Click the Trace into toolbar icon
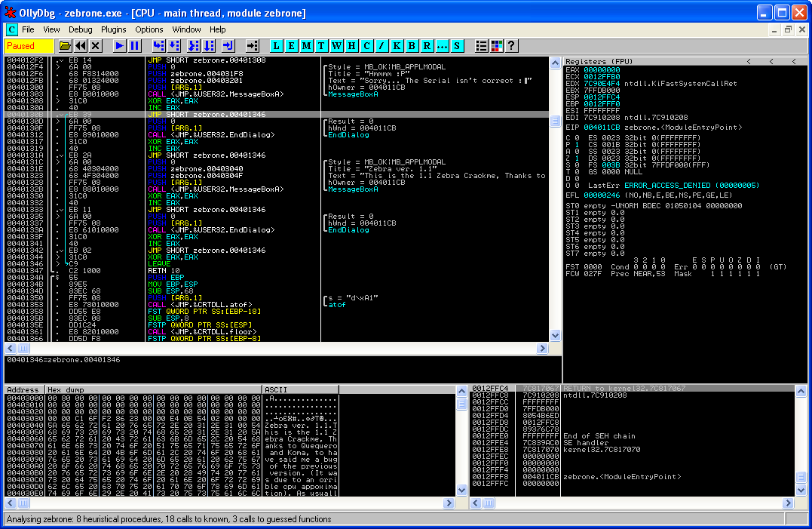This screenshot has height=529, width=812. point(194,45)
